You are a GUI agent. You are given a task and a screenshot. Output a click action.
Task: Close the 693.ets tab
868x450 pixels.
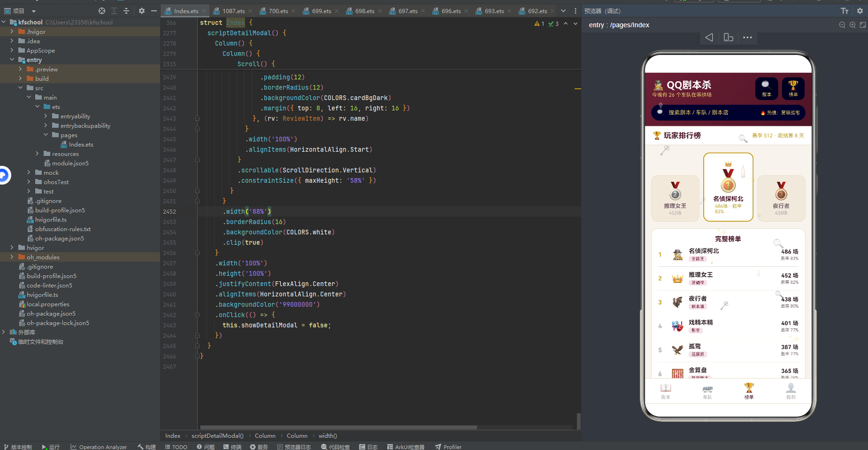point(509,11)
